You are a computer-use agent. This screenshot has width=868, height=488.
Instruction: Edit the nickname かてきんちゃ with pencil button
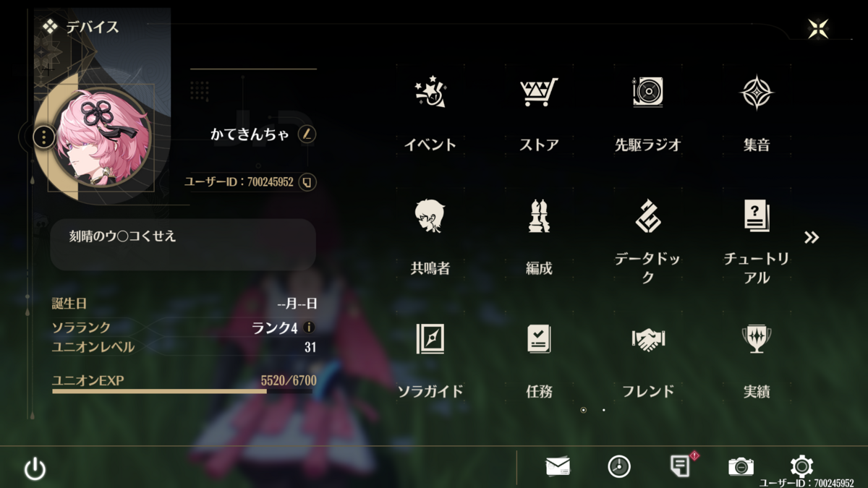point(307,134)
